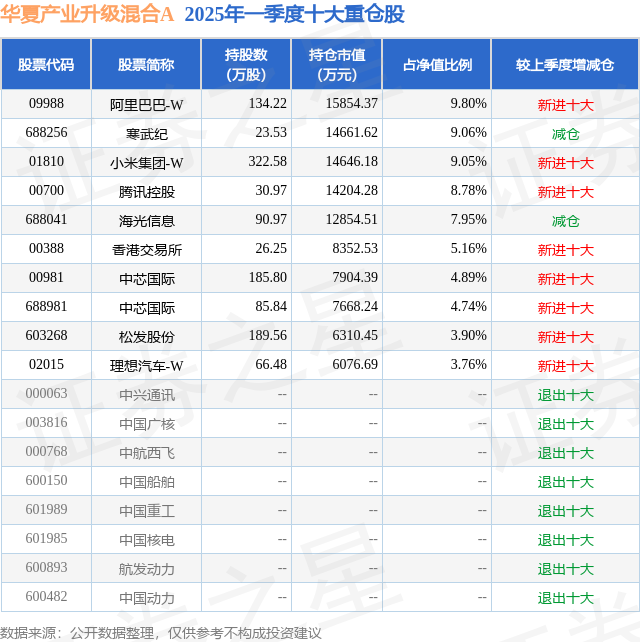Click stock name 中国核电
The width and height of the screenshot is (640, 642).
(147, 540)
